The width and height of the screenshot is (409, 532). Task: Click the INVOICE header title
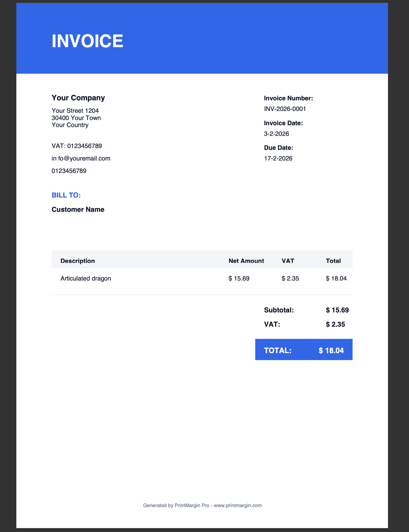pyautogui.click(x=87, y=41)
